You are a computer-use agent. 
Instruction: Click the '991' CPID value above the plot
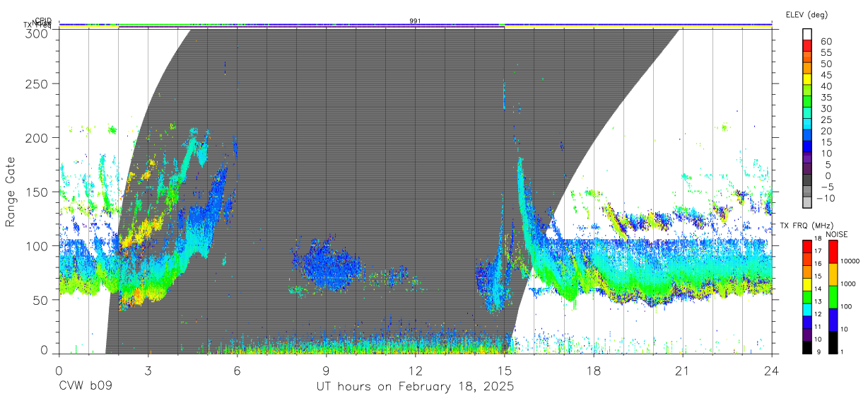coord(415,21)
